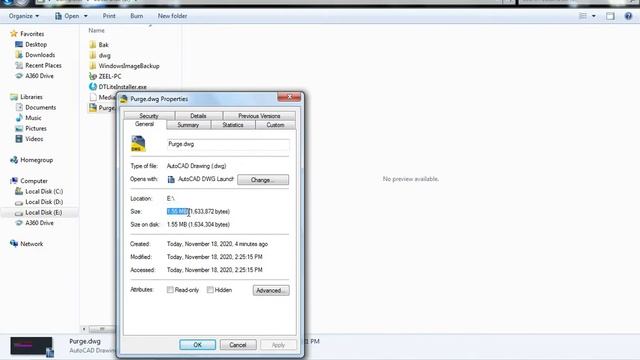The height and width of the screenshot is (360, 640).
Task: Open Favorites star icon in sidebar
Action: coord(14,33)
